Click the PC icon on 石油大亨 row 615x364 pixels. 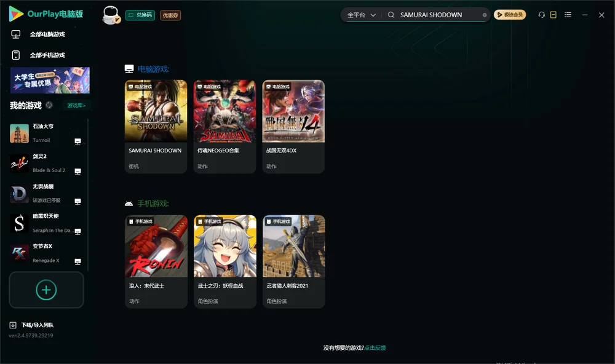[x=77, y=141]
